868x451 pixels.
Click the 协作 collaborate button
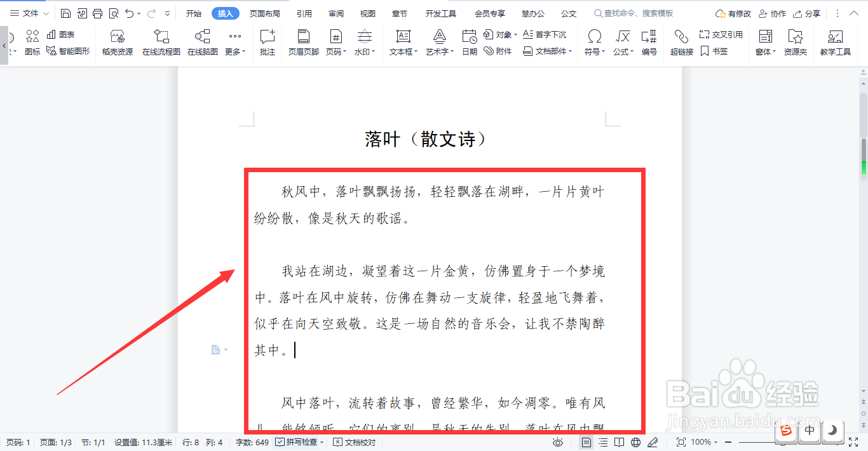(x=771, y=13)
